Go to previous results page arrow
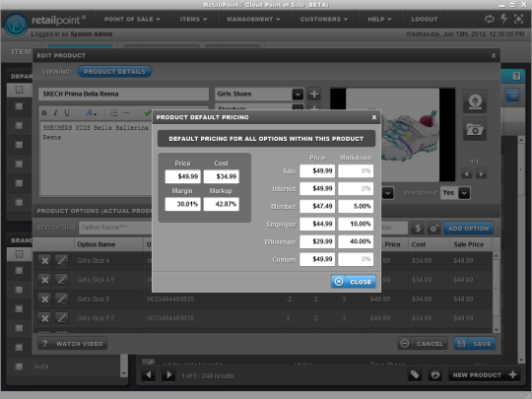 point(148,375)
